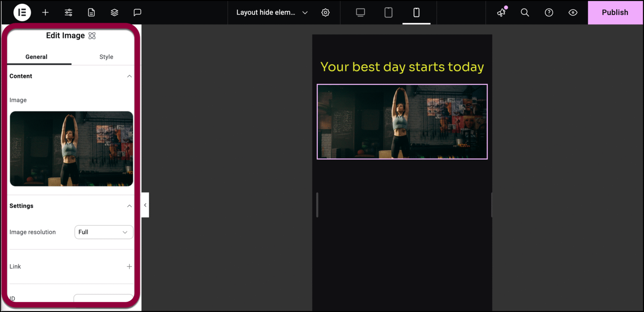Open the Structure navigator panel
Viewport: 644px width, 312px height.
(114, 12)
